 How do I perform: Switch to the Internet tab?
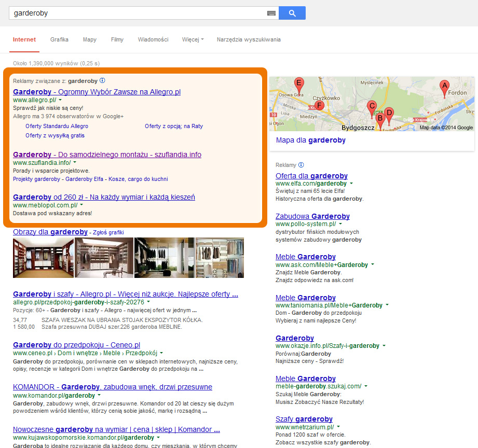click(24, 39)
